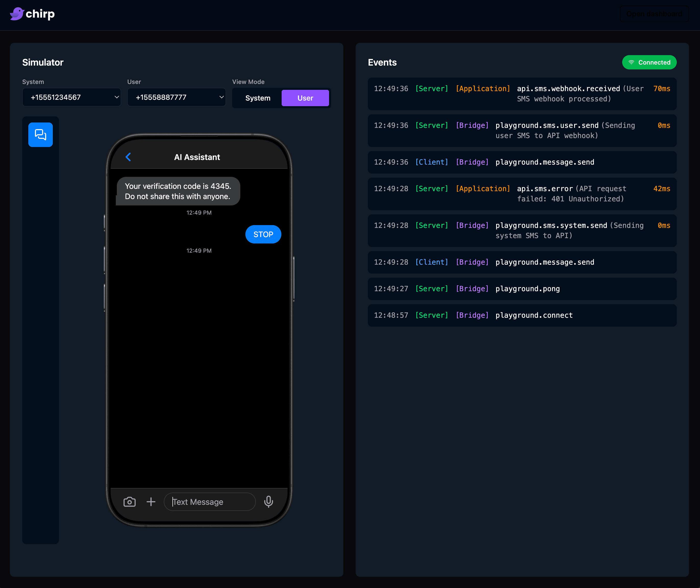
Task: Click the wifi icon inside Connected badge
Action: pyautogui.click(x=631, y=62)
